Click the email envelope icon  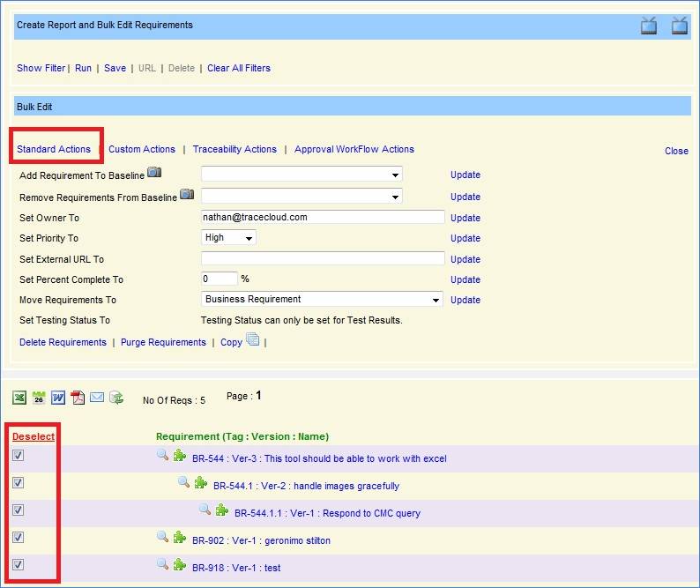(x=97, y=398)
